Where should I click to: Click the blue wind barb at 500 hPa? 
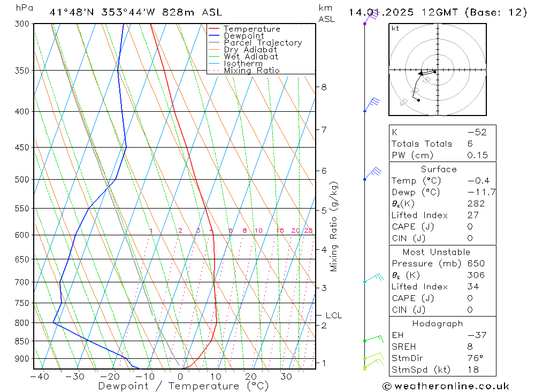(372, 174)
